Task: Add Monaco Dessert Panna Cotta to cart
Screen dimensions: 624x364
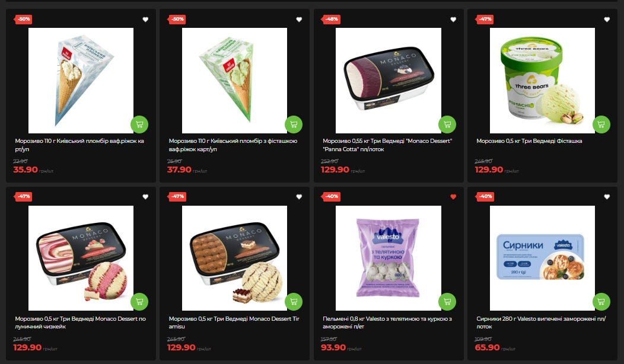Action: point(447,124)
